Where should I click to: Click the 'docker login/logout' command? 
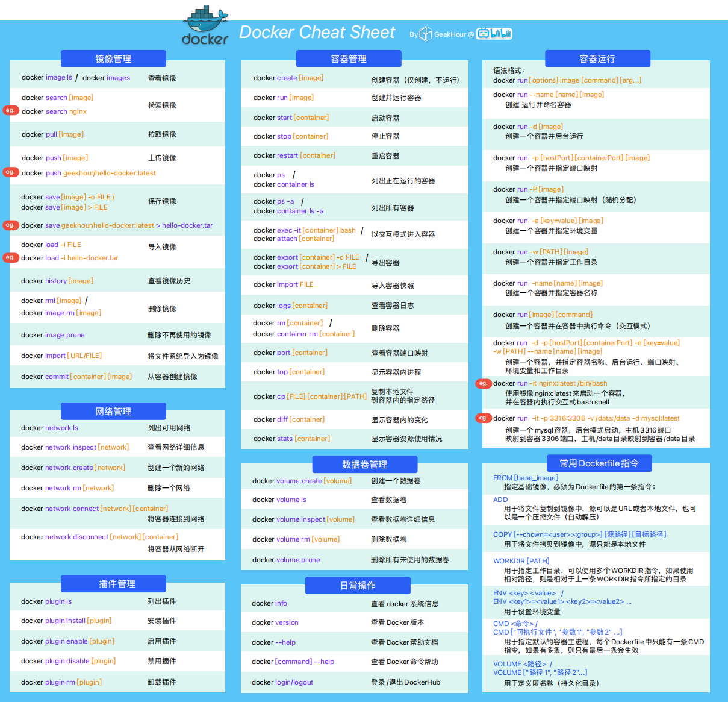pyautogui.click(x=282, y=682)
